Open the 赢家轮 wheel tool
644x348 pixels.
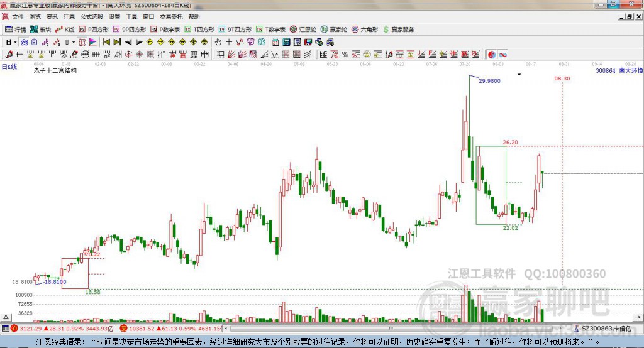pos(334,30)
